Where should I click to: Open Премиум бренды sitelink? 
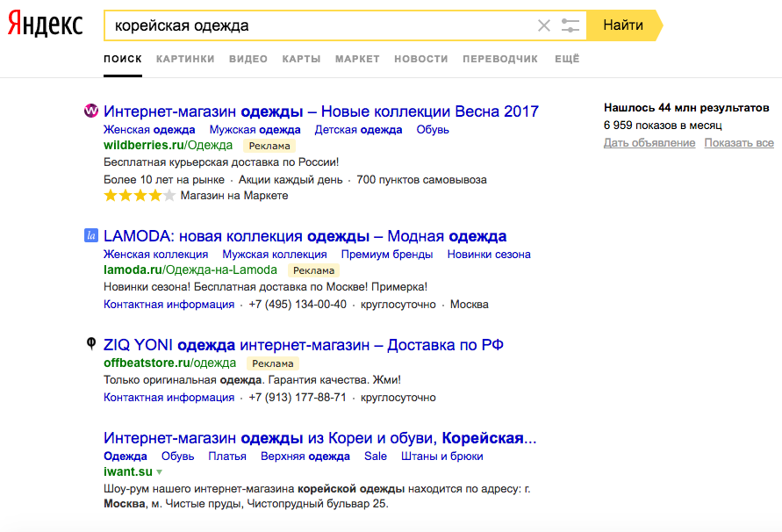point(386,255)
